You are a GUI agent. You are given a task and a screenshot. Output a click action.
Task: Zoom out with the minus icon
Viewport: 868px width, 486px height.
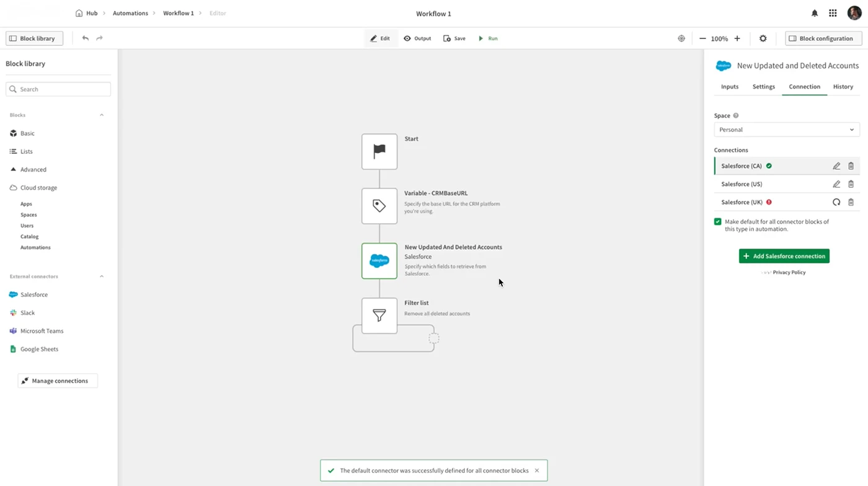click(x=702, y=38)
